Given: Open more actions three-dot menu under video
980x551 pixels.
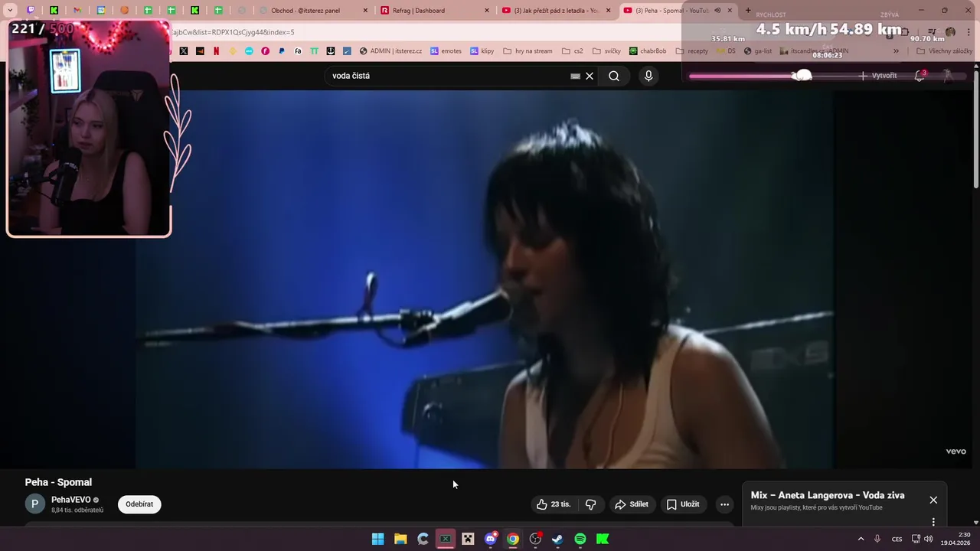Looking at the screenshot, I should (724, 504).
